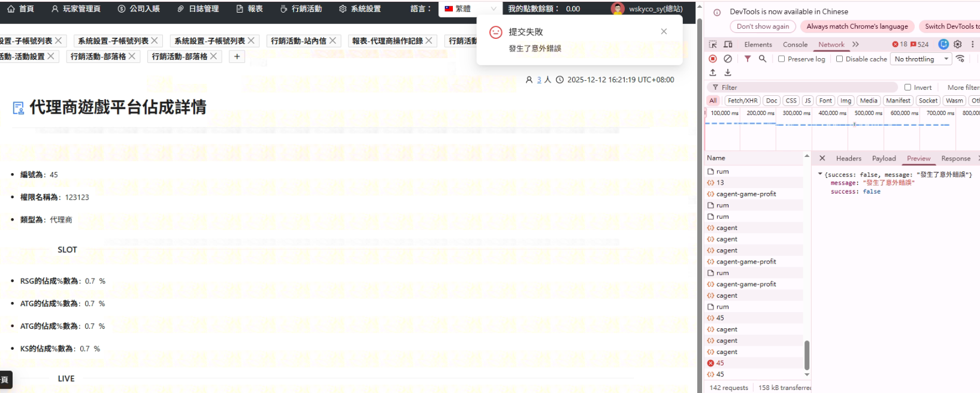Open DevTools settings gear
Image resolution: width=980 pixels, height=393 pixels.
coord(958,44)
